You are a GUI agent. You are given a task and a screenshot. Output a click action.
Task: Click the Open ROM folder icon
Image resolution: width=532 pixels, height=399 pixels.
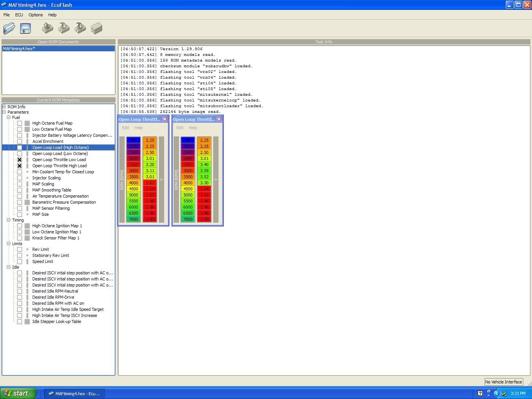coord(9,28)
